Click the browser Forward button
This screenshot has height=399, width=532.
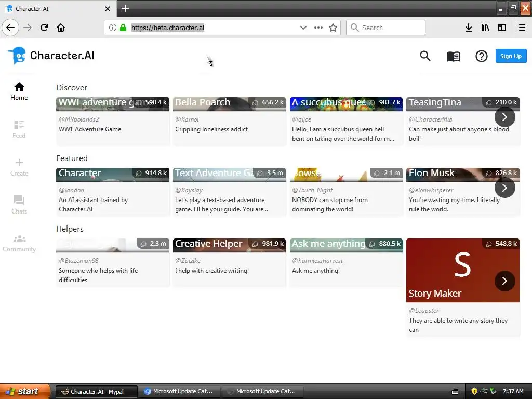[28, 28]
